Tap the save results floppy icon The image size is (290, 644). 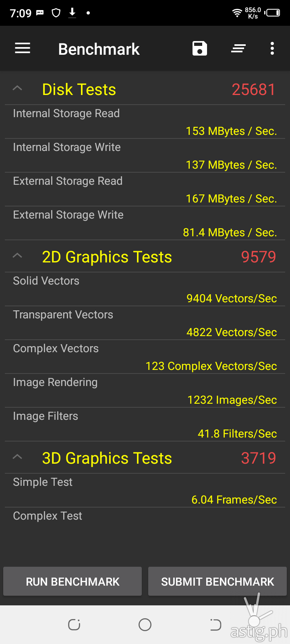coord(200,49)
